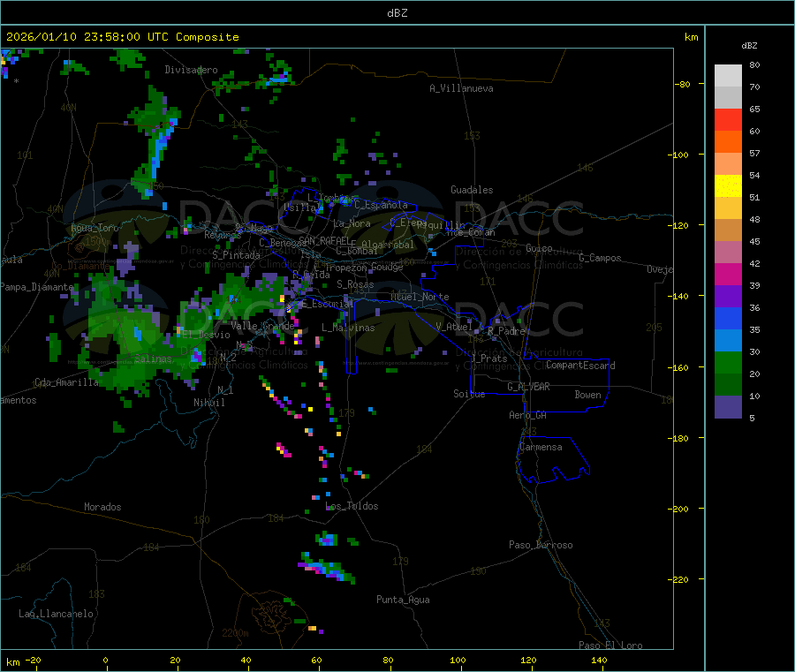The height and width of the screenshot is (672, 795).
Task: Click the Pampa_Diamante label
Action: (37, 287)
